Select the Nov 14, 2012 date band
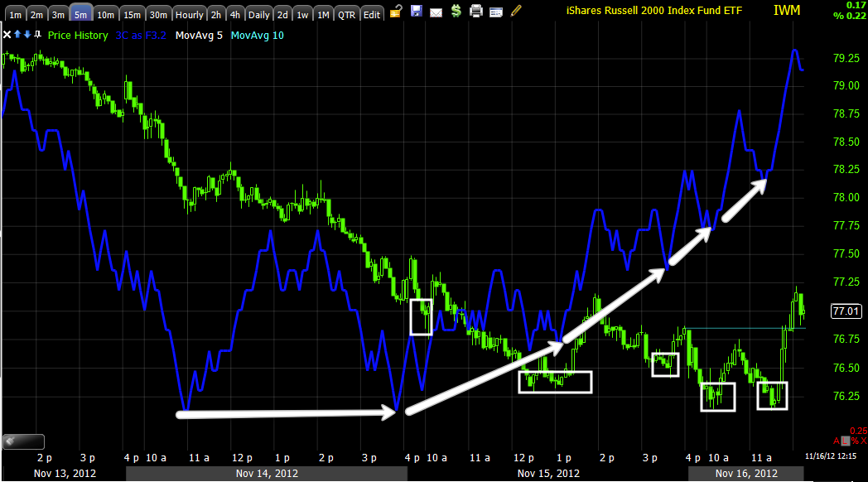 267,474
